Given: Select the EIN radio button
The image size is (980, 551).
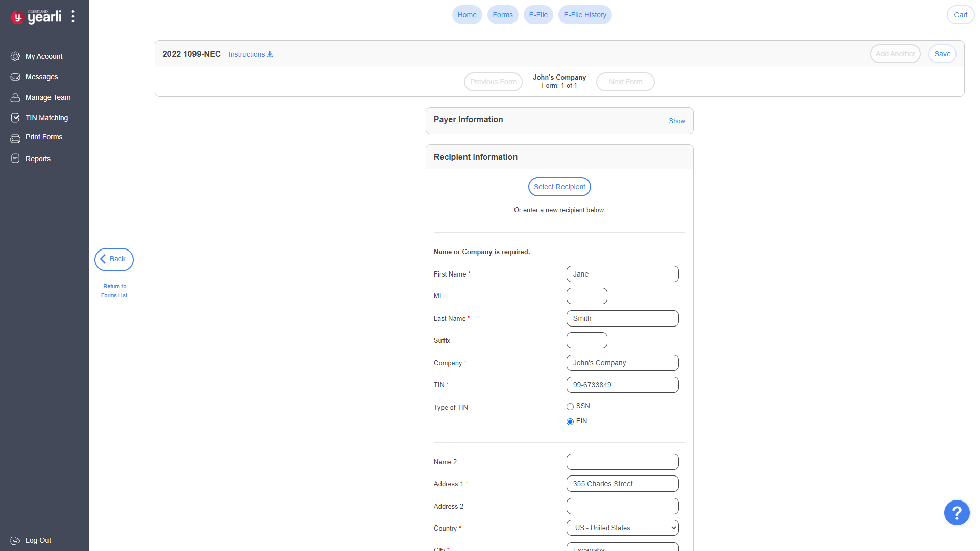Looking at the screenshot, I should click(x=570, y=422).
